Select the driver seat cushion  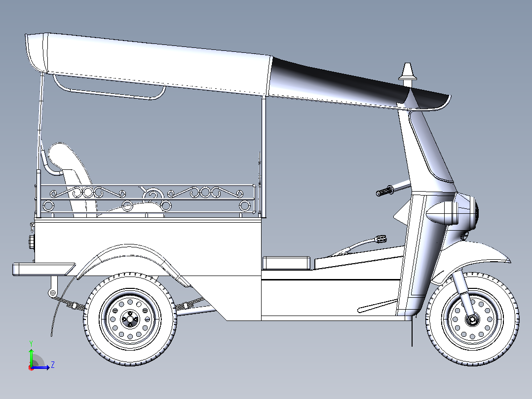click(286, 263)
